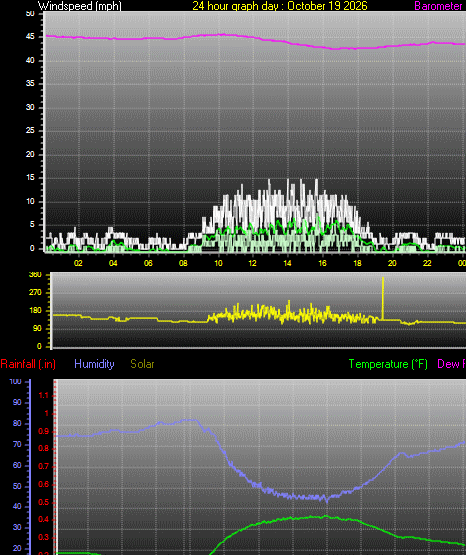
Task: Click the '270' wind direction axis value
Action: pyautogui.click(x=35, y=292)
